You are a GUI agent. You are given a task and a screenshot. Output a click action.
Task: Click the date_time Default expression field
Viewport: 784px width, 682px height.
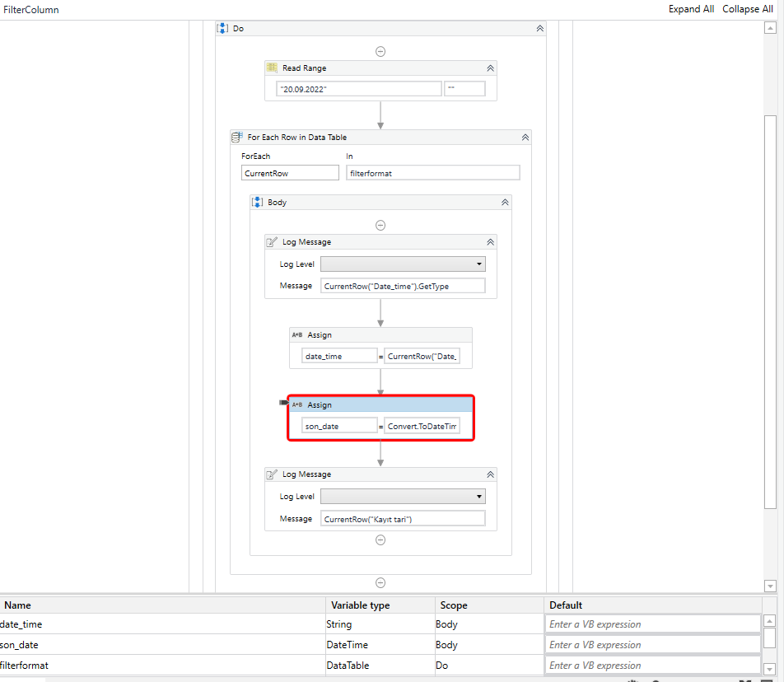tap(651, 624)
